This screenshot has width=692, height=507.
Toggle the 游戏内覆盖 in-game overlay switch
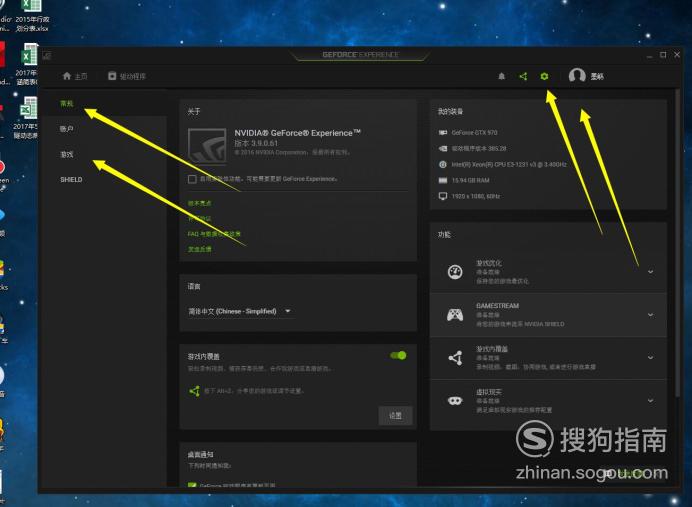coord(398,356)
